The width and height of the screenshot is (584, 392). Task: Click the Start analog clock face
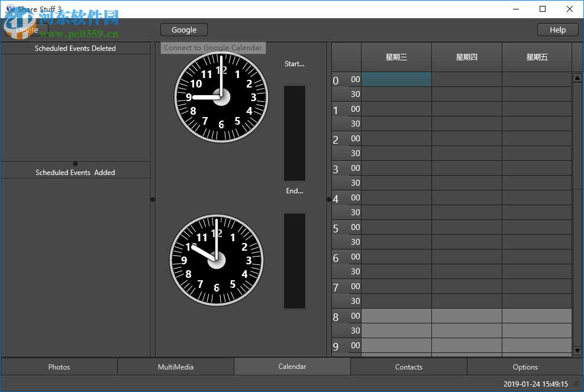tap(221, 97)
